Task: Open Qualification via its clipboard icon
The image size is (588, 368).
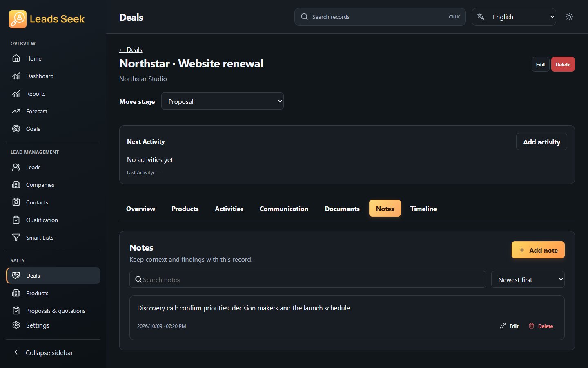Action: coord(16,220)
